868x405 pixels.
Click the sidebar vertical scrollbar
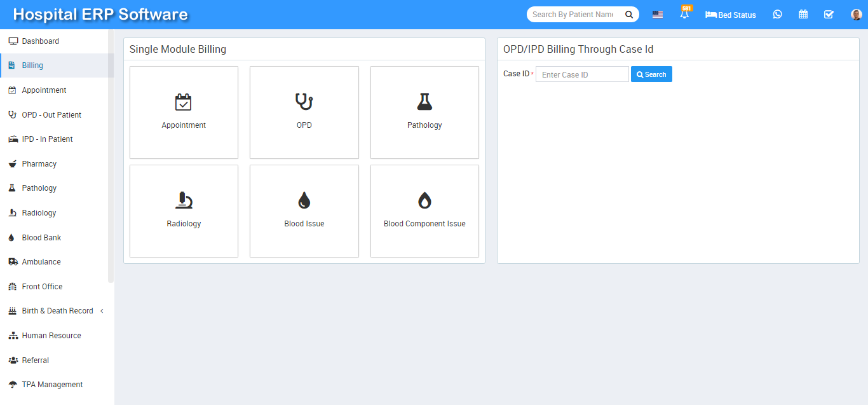pos(111,159)
